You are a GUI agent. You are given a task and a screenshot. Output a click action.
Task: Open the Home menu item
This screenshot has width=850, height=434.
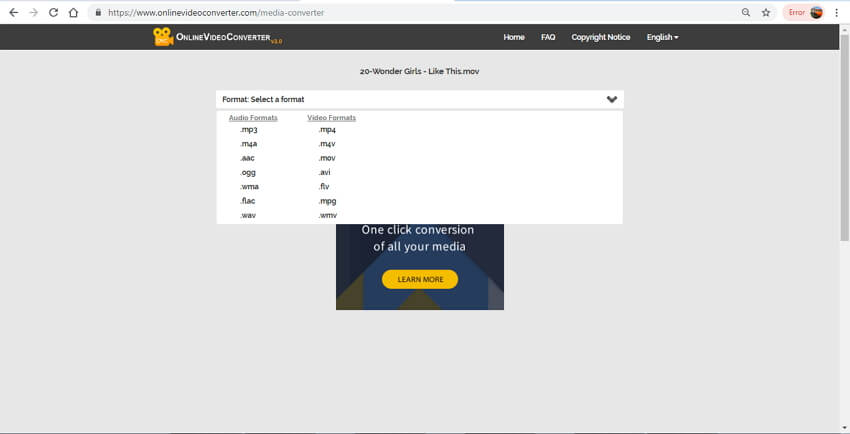click(514, 37)
